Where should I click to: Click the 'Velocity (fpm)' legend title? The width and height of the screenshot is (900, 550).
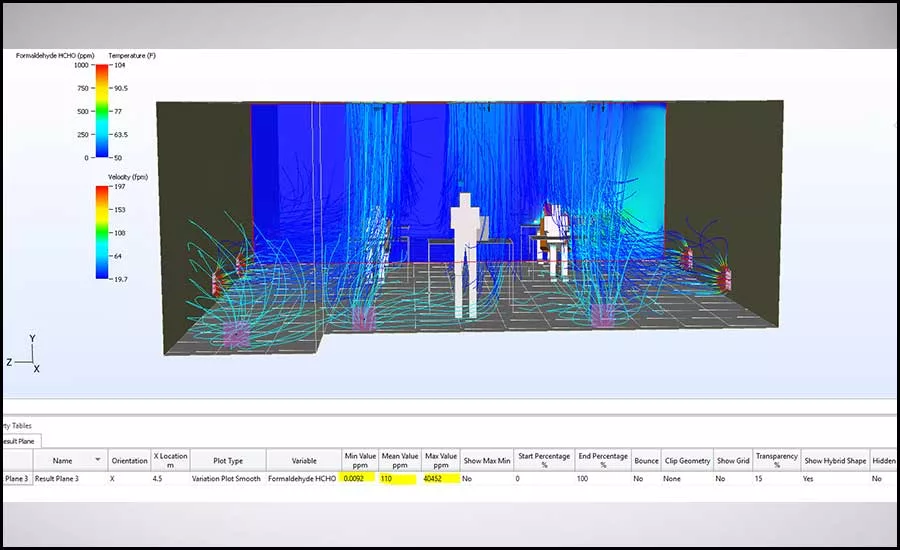[x=128, y=177]
